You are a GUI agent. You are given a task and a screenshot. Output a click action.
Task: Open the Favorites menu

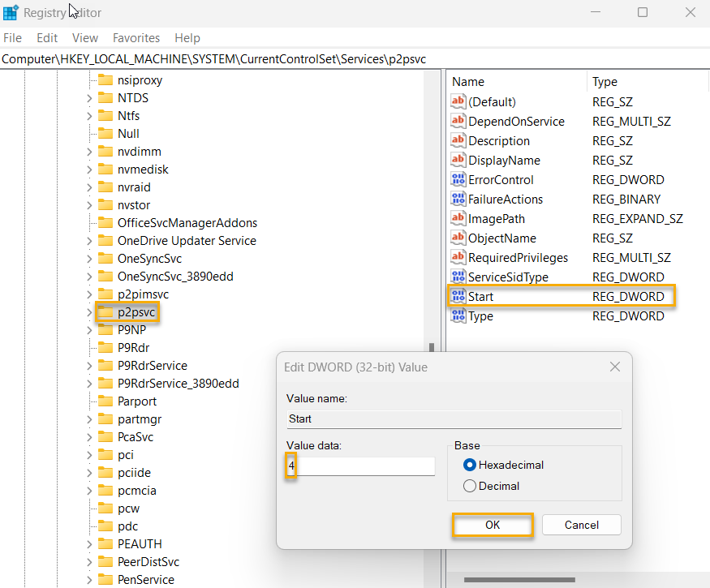(136, 37)
